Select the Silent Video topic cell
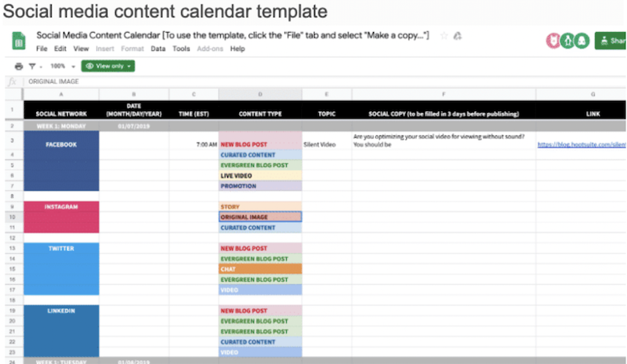 (x=327, y=141)
